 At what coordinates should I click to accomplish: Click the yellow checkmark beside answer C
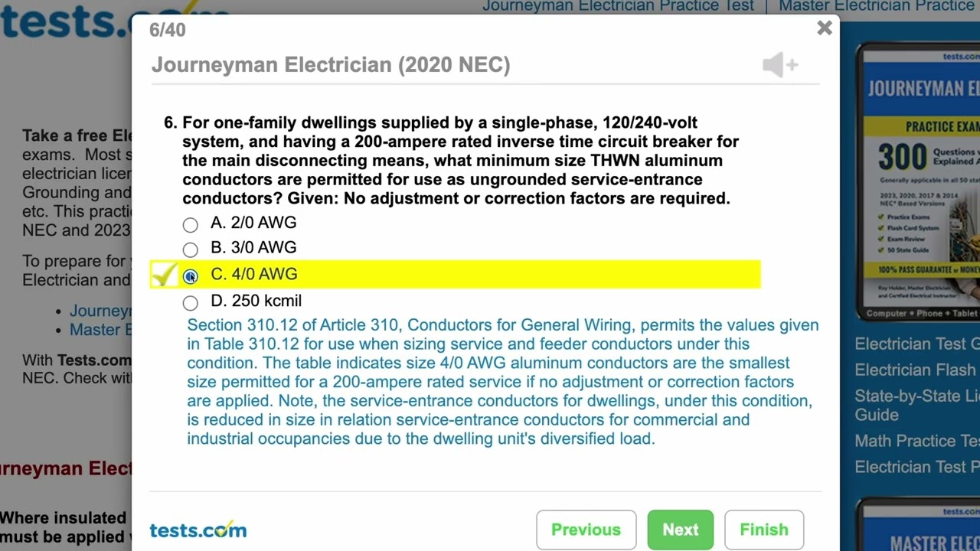164,274
